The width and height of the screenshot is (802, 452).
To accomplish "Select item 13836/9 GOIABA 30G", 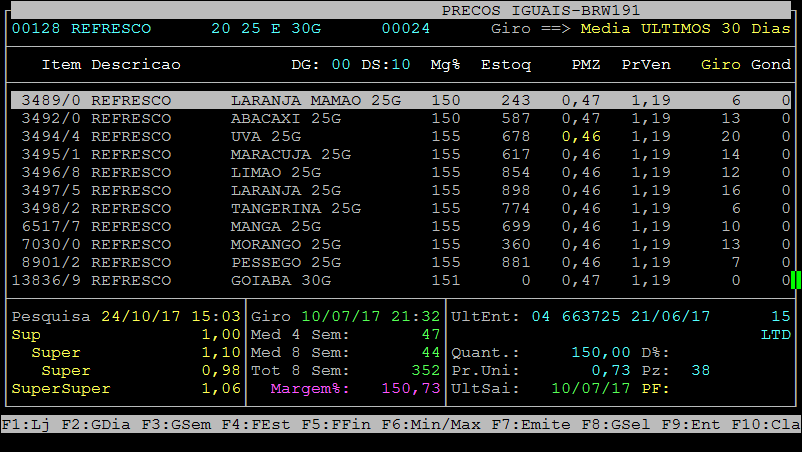I will click(400, 281).
